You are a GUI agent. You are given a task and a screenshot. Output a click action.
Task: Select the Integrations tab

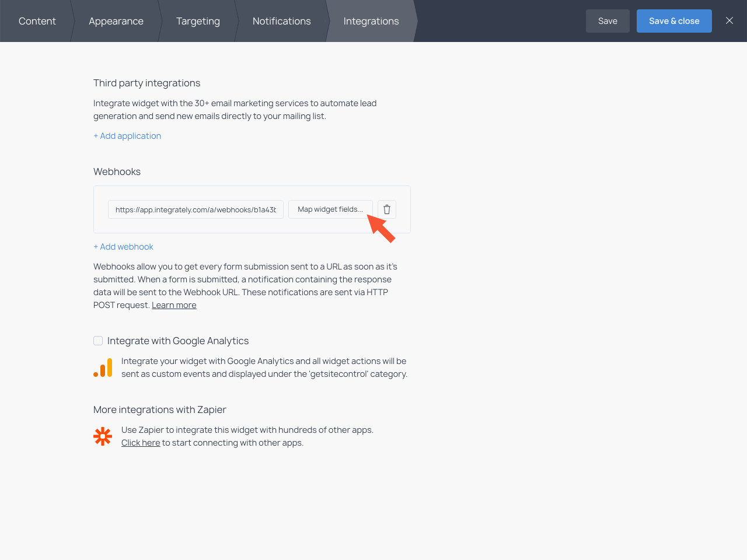tap(371, 21)
